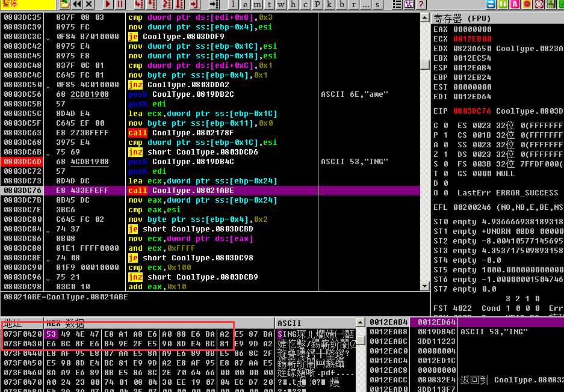
Task: Click the Go to address arrow icon
Action: [x=214, y=4]
